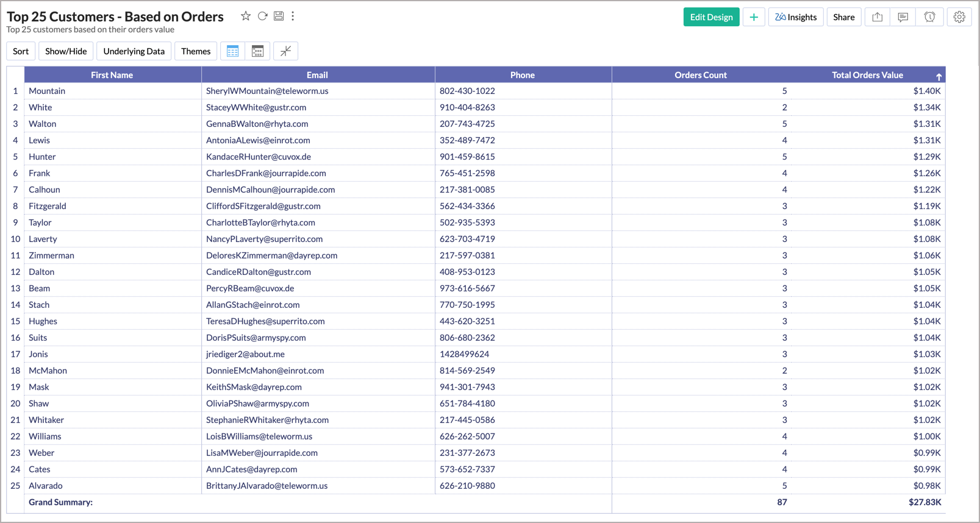Toggle the collapse arrows compact icon

[285, 51]
